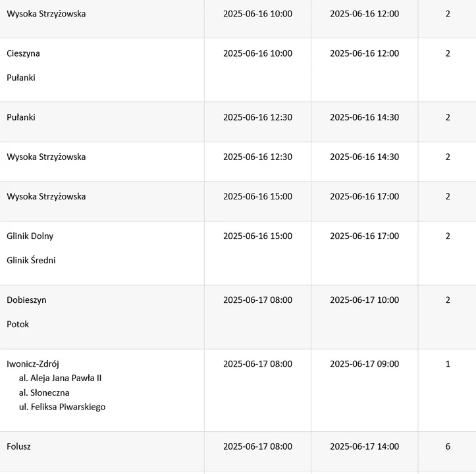Select Glinik Średni location text

(31, 260)
